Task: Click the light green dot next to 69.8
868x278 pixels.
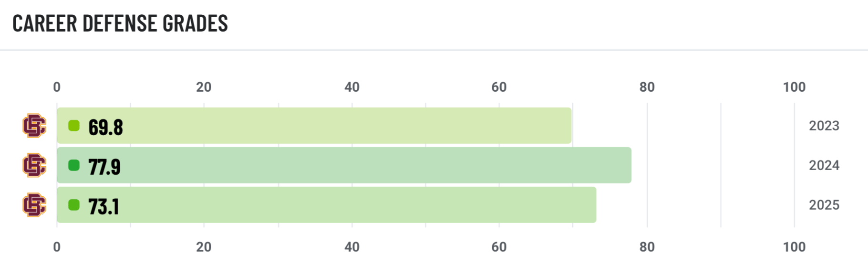Action: (74, 126)
